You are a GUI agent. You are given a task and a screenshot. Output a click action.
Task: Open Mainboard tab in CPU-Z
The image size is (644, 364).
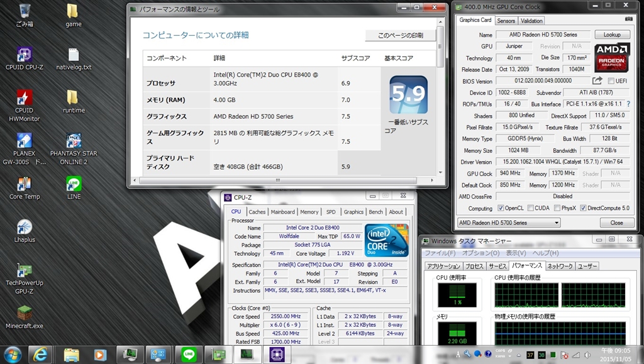pos(282,212)
